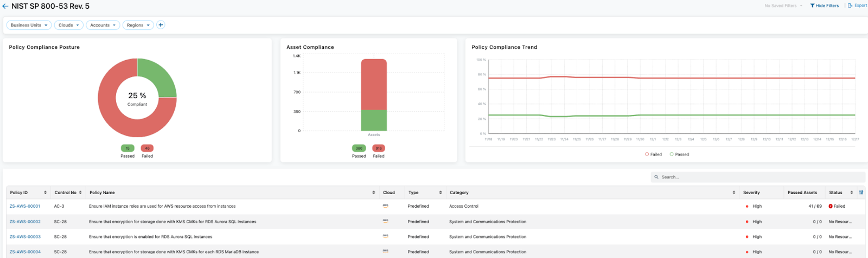
Task: Add a new filter with plus icon
Action: click(x=161, y=25)
